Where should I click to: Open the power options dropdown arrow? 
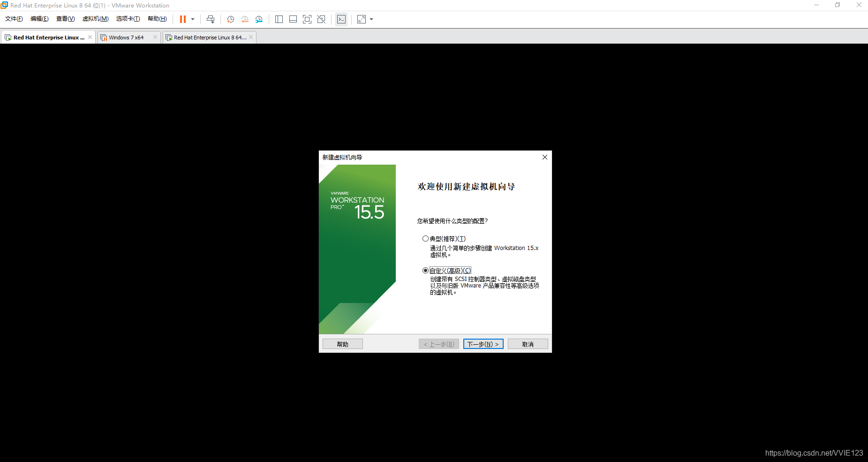[x=193, y=19]
